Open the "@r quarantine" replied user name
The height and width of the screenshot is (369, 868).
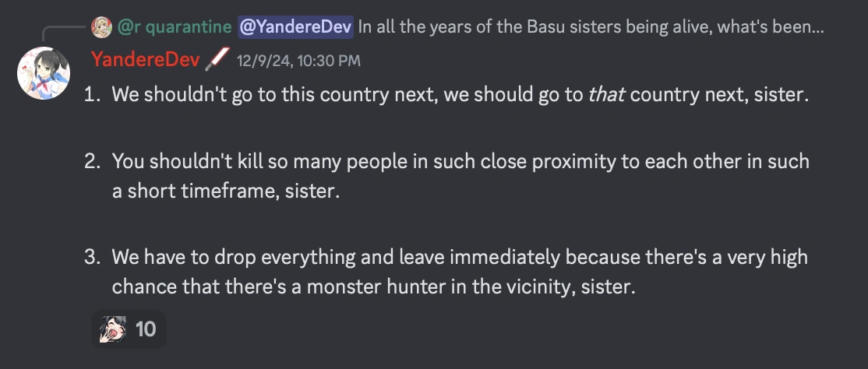[175, 28]
